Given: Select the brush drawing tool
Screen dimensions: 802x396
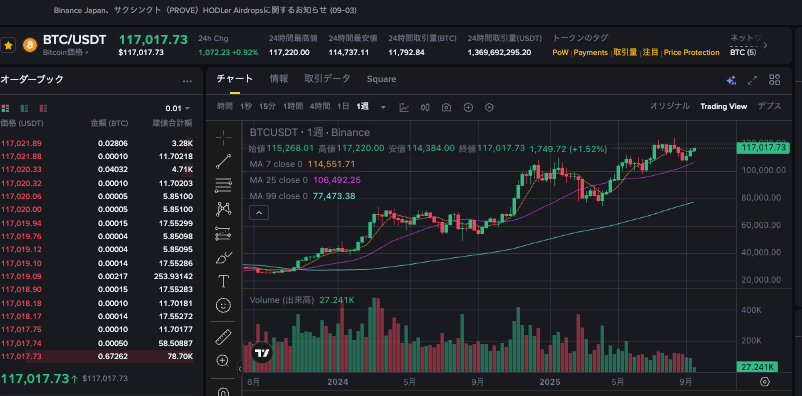Looking at the screenshot, I should pos(224,257).
